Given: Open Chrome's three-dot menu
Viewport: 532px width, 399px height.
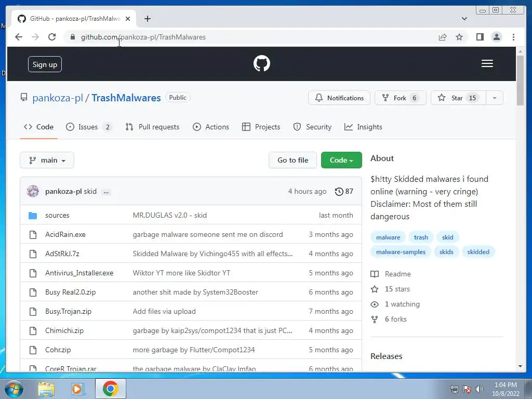Looking at the screenshot, I should pyautogui.click(x=513, y=37).
